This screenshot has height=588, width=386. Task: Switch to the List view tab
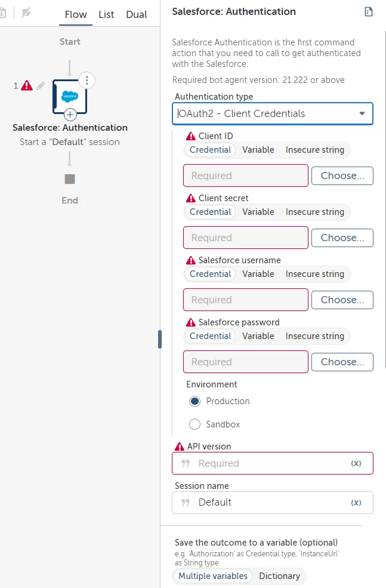click(x=106, y=14)
